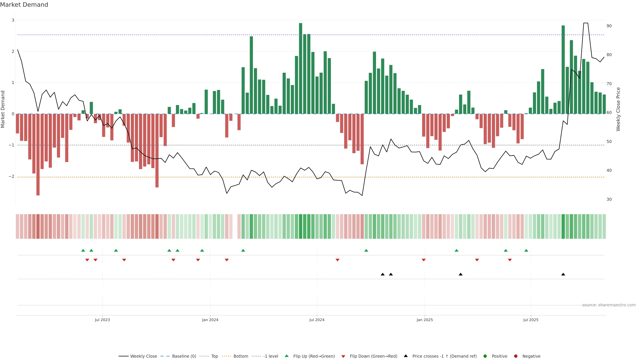Click the -1 level legend entry

click(x=271, y=356)
